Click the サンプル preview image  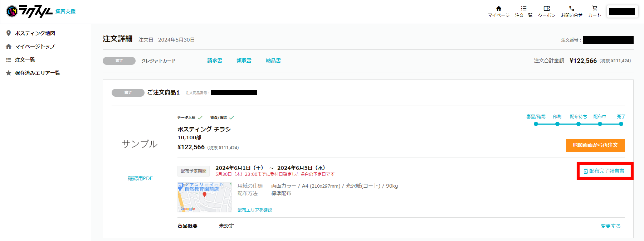click(x=140, y=144)
